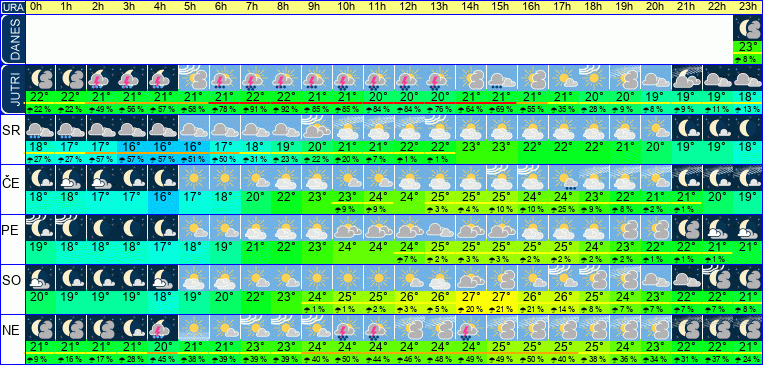Click the 92 % rain chance at JUTRI 8h
The height and width of the screenshot is (365, 763).
pos(286,110)
